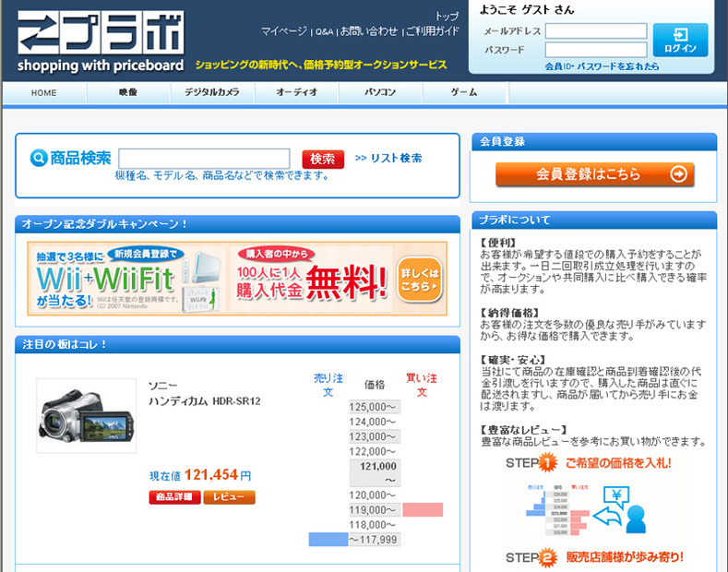The height and width of the screenshot is (572, 728).
Task: Click the red 検索 search button
Action: point(323,160)
